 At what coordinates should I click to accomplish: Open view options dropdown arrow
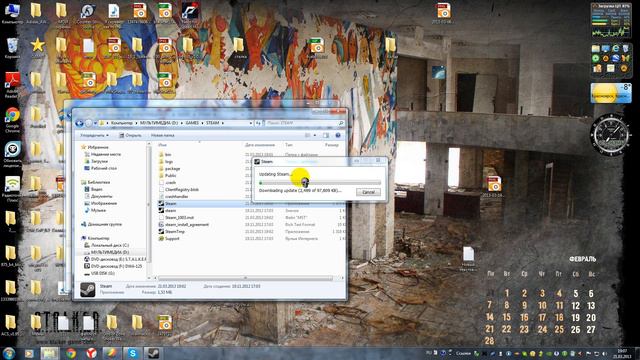pyautogui.click(x=315, y=135)
